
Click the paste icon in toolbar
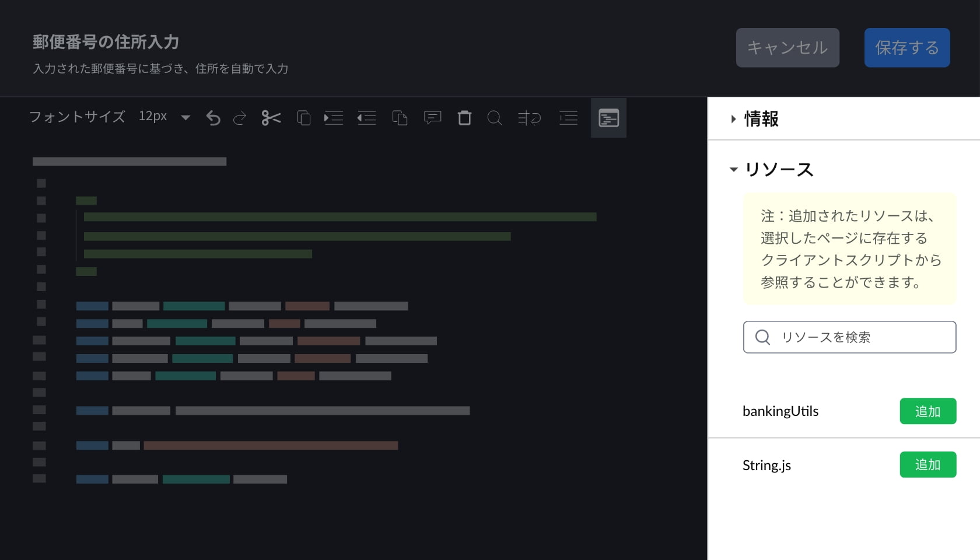pos(400,118)
